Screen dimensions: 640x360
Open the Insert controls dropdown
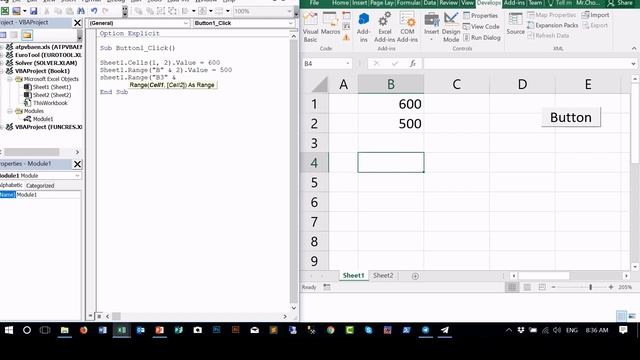coord(431,27)
